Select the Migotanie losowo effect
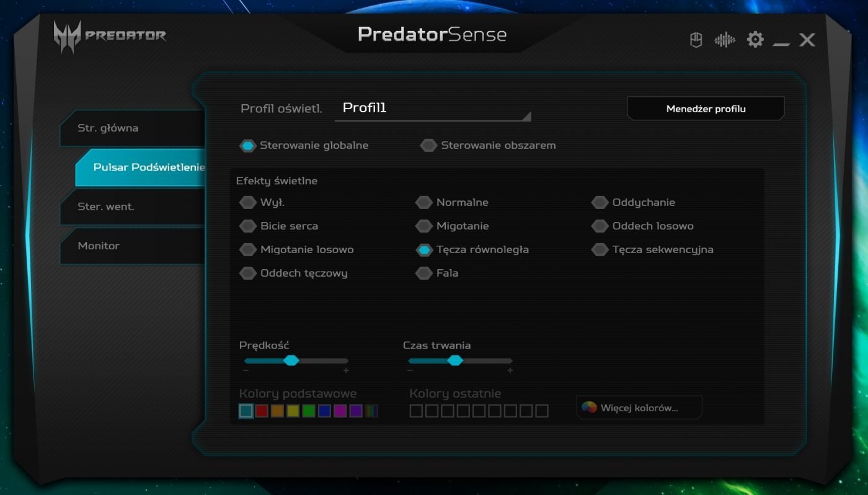 297,250
